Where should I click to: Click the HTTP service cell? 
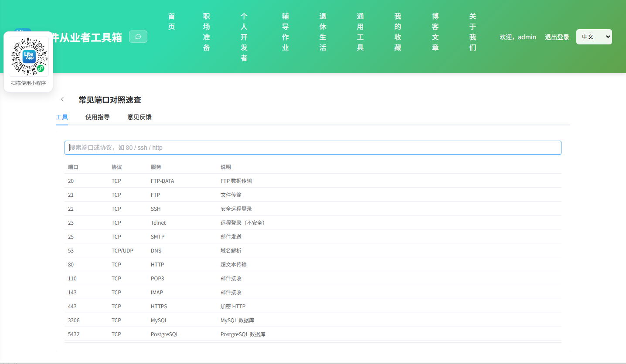tap(157, 265)
